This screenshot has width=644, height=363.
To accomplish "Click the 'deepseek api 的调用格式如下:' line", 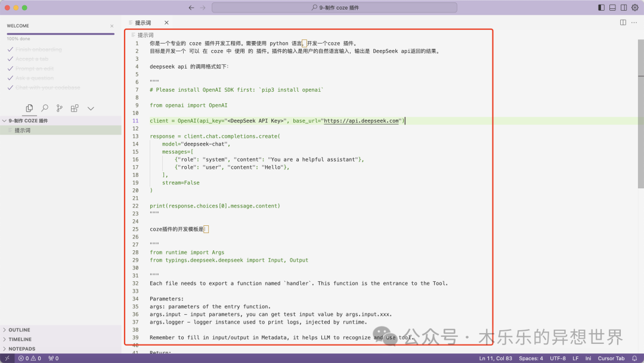I will click(x=189, y=67).
